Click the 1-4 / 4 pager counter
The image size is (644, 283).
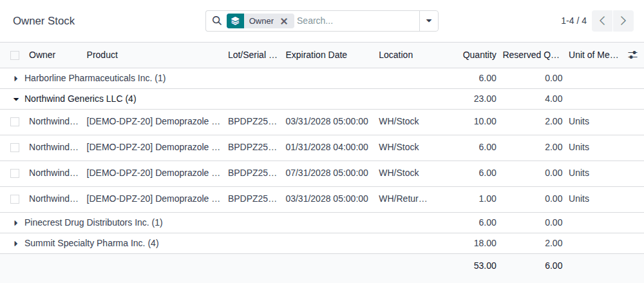pos(574,21)
